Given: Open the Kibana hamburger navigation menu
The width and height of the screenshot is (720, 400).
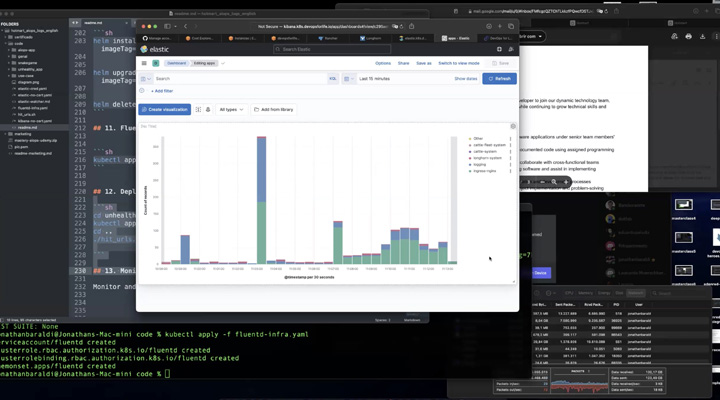Looking at the screenshot, I should click(144, 63).
